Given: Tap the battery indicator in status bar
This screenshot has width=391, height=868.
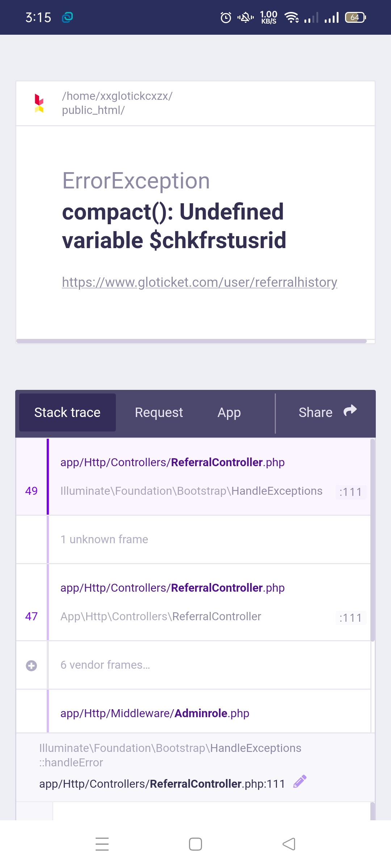Looking at the screenshot, I should click(356, 17).
